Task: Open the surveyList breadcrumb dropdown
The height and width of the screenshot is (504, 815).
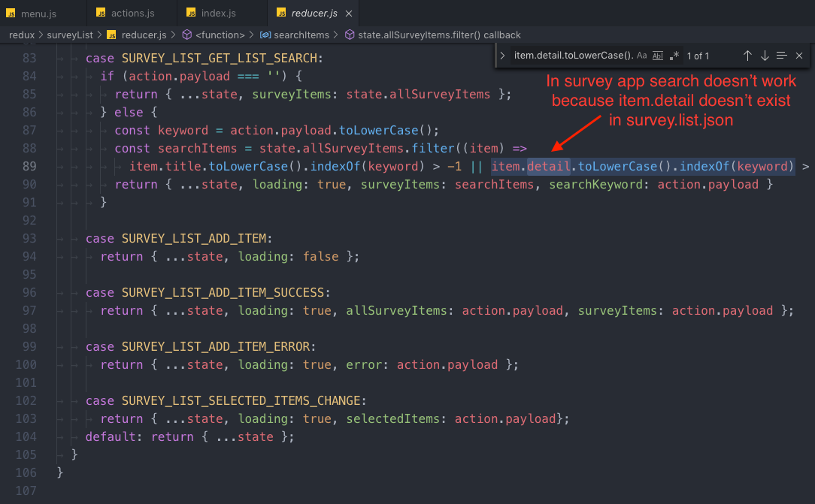Action: click(70, 35)
